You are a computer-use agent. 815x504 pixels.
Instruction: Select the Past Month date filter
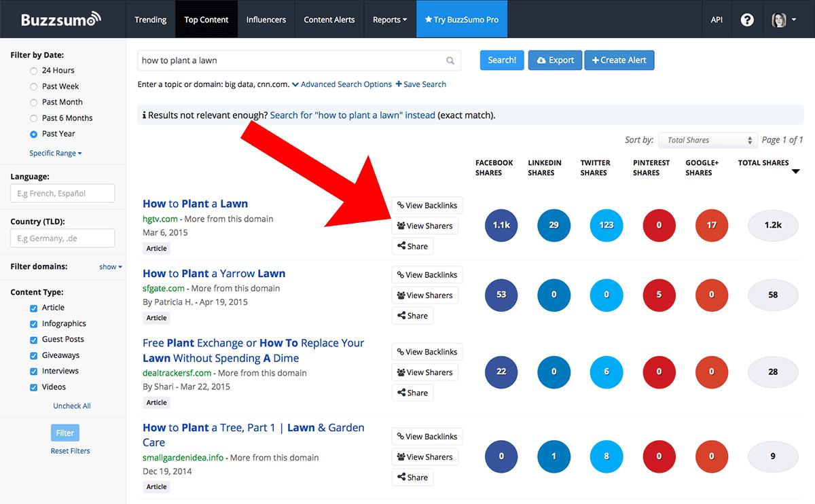(34, 102)
